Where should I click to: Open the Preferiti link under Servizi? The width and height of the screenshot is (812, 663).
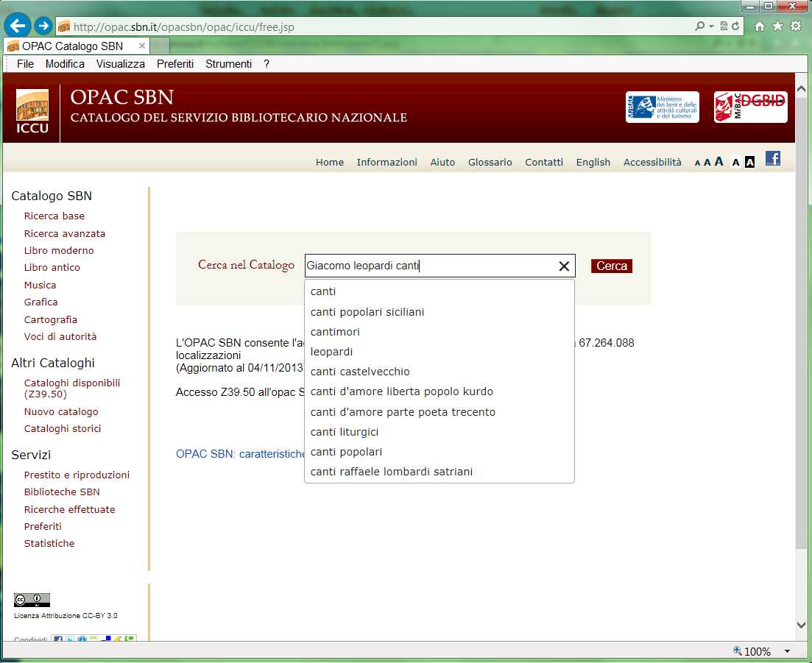click(x=43, y=526)
